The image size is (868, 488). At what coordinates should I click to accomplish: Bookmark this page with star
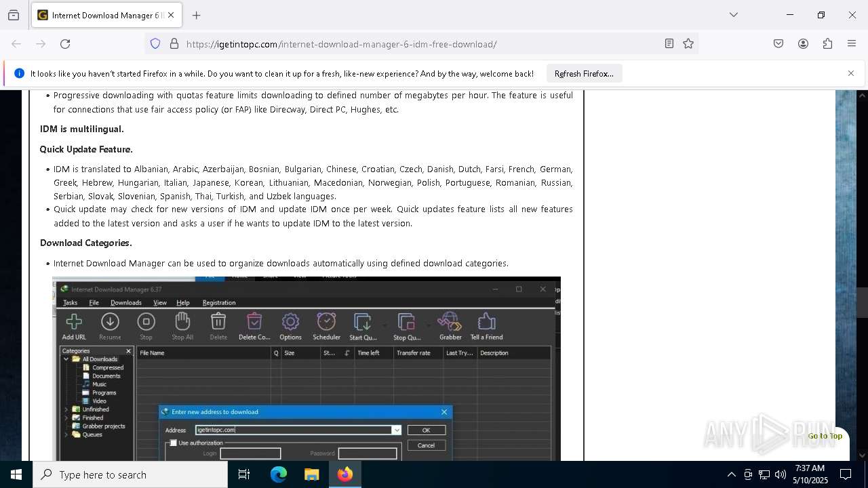coord(688,44)
